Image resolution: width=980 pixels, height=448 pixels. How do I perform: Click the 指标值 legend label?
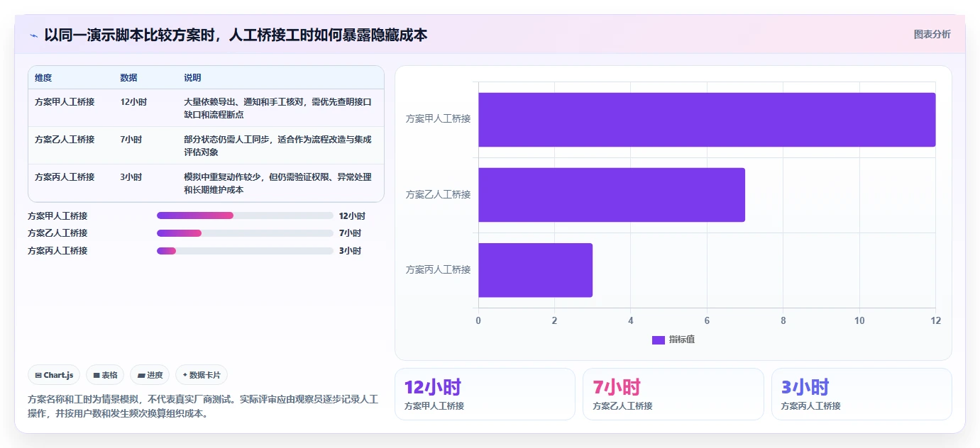681,340
